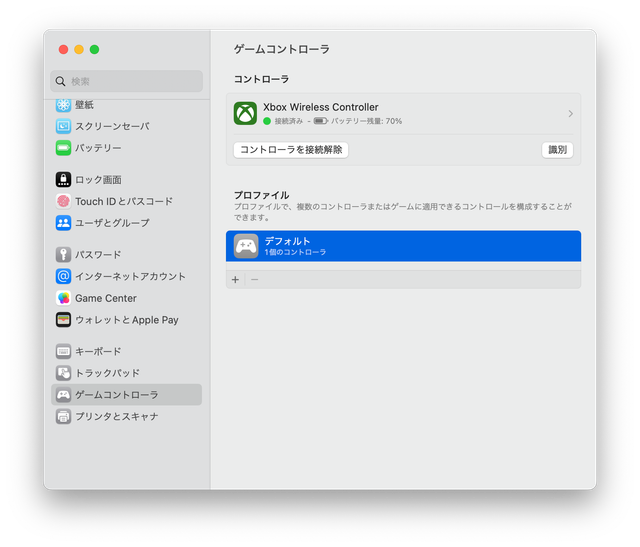Viewport: 640px width, 547px height.
Task: Remove profile with the minus button
Action: click(255, 280)
